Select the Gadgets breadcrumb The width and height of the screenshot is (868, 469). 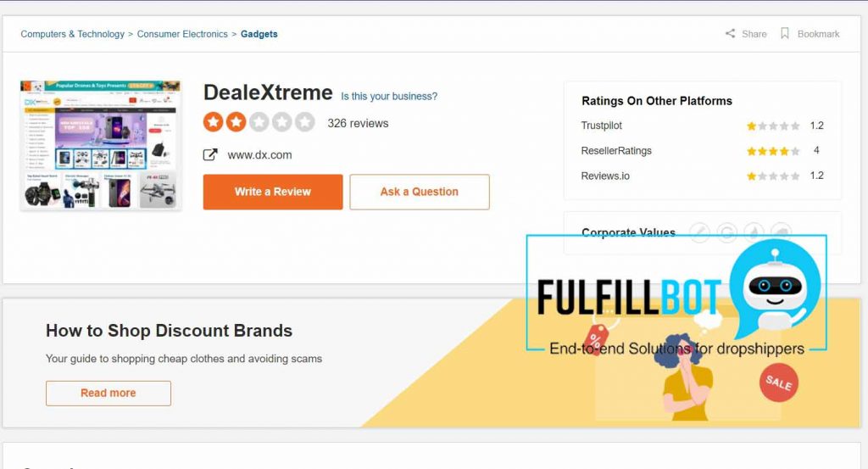[259, 34]
